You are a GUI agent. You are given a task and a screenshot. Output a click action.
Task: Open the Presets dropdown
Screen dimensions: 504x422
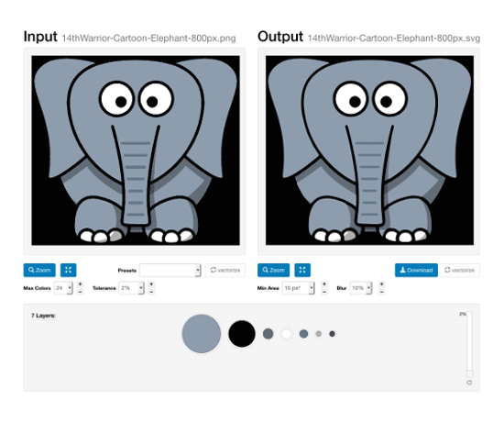tap(170, 271)
